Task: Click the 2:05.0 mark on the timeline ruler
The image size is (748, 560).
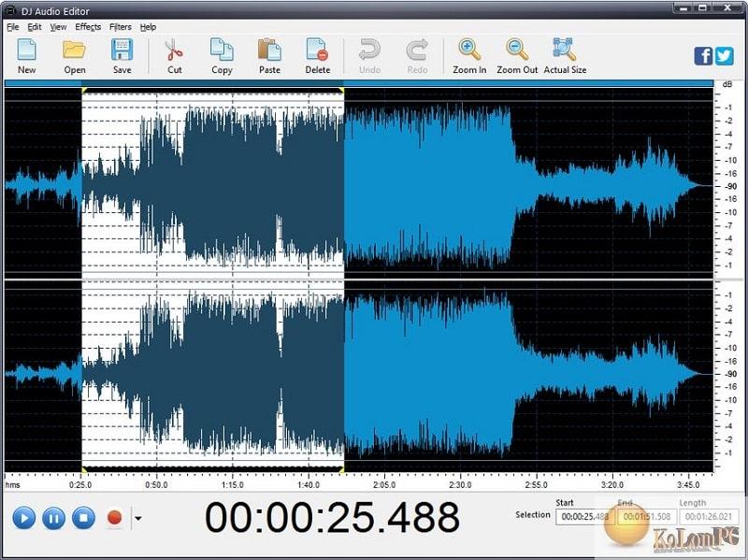Action: (x=384, y=485)
